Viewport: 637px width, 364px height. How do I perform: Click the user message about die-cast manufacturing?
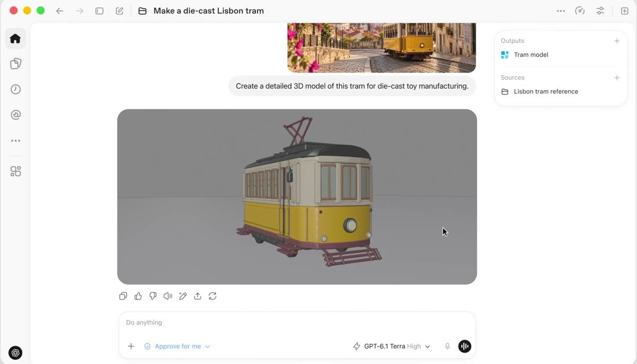coord(352,86)
